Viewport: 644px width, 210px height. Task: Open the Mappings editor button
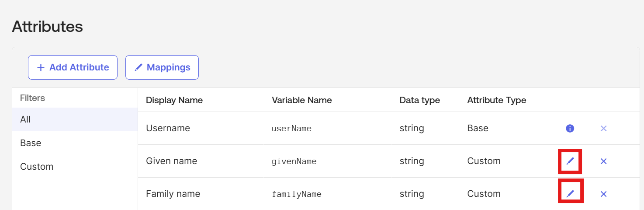click(162, 67)
